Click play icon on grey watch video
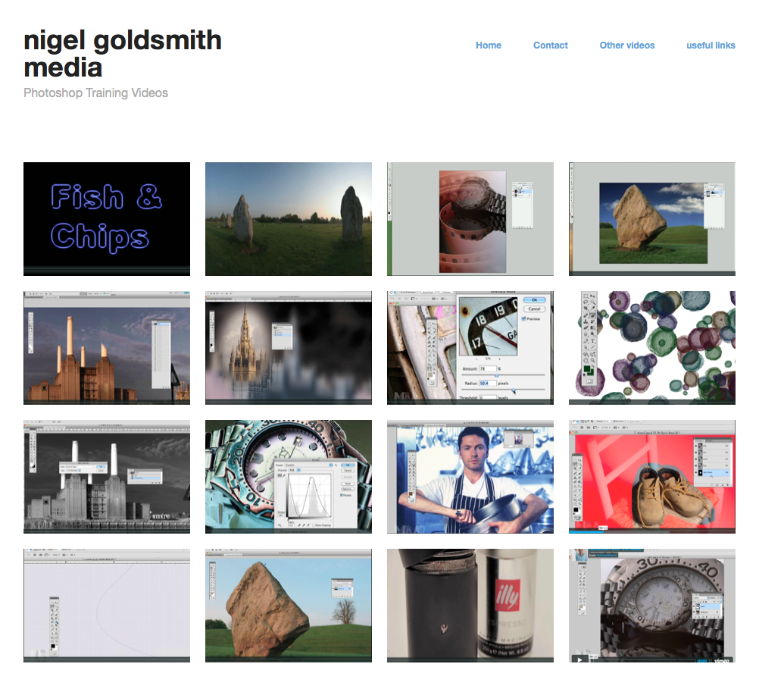784x689 pixels. click(580, 659)
